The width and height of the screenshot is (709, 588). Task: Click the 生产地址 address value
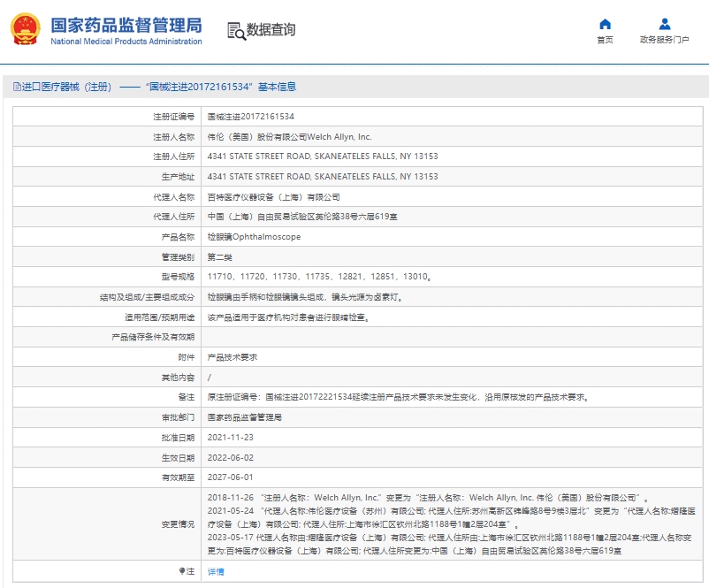323,177
